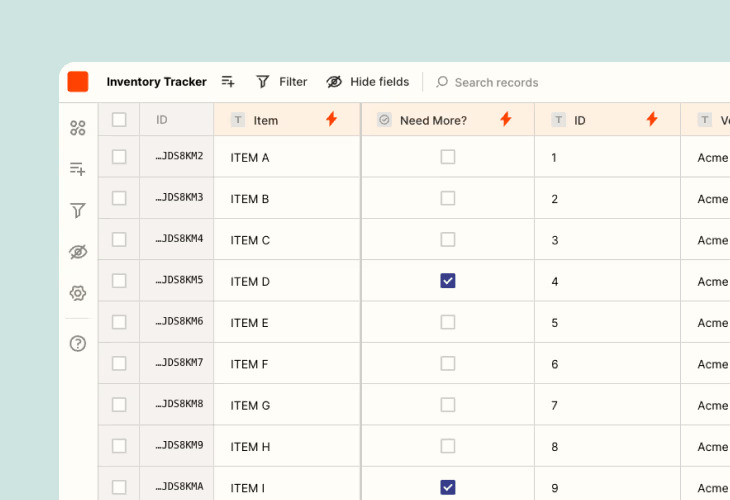The height and width of the screenshot is (500, 730).
Task: Open the apps grid icon in sidebar
Action: 78,128
